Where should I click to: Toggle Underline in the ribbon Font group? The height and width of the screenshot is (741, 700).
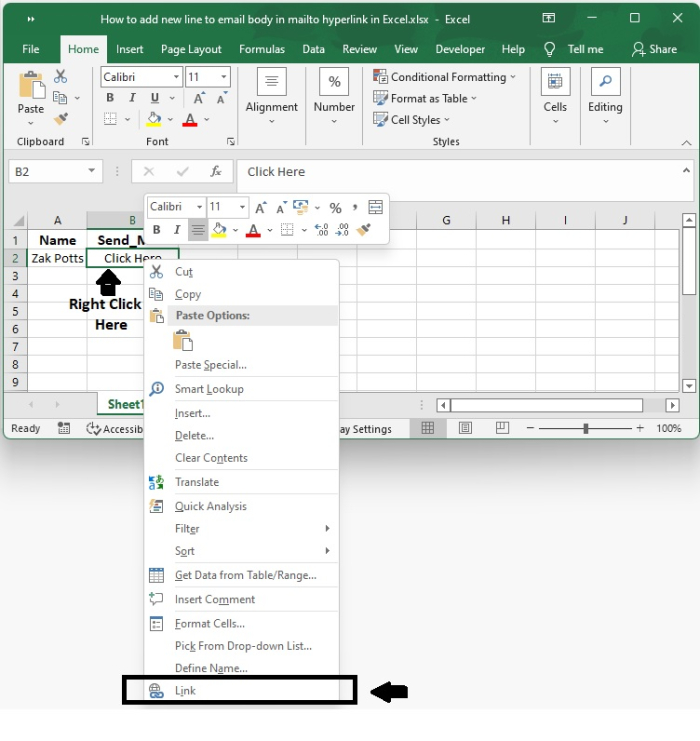155,98
